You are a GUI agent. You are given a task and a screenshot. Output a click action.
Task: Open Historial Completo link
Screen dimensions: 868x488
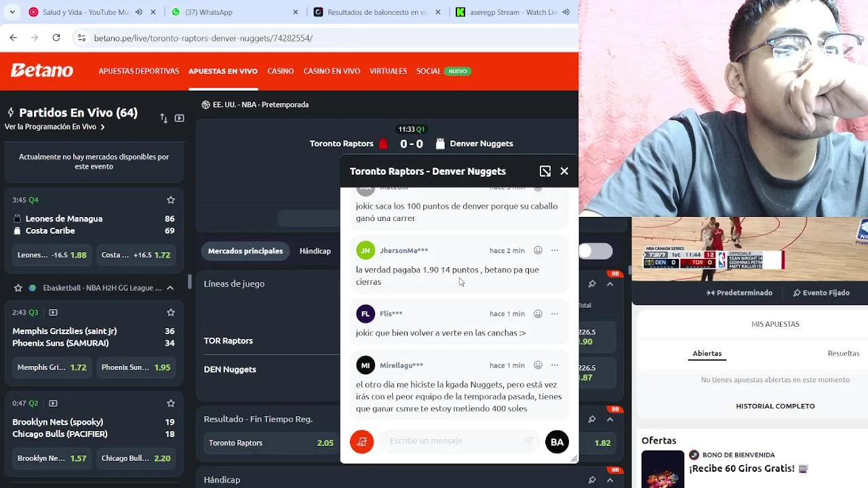click(x=775, y=406)
